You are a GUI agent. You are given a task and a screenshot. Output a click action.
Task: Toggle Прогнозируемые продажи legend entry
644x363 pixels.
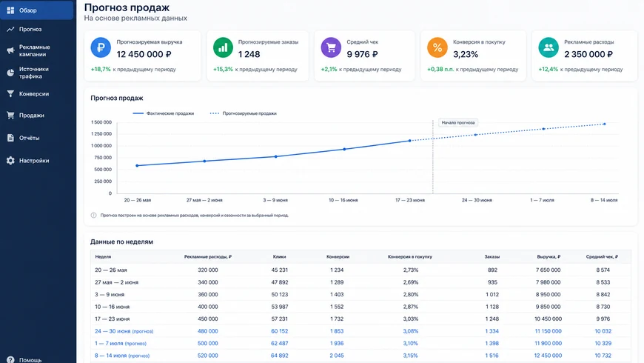tap(243, 113)
